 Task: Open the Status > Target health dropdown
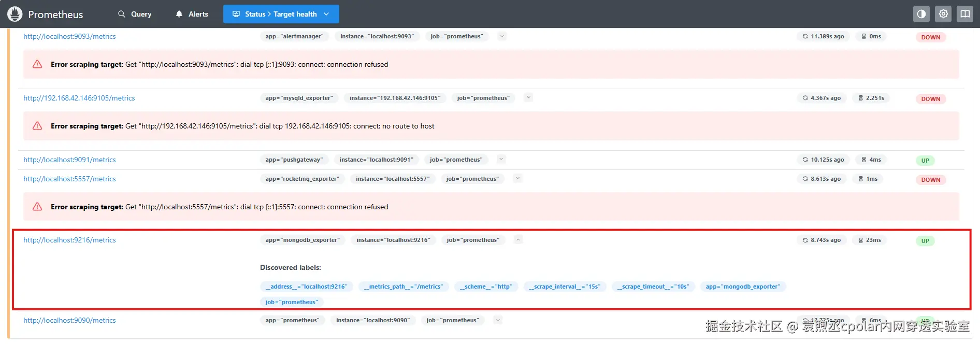point(281,14)
